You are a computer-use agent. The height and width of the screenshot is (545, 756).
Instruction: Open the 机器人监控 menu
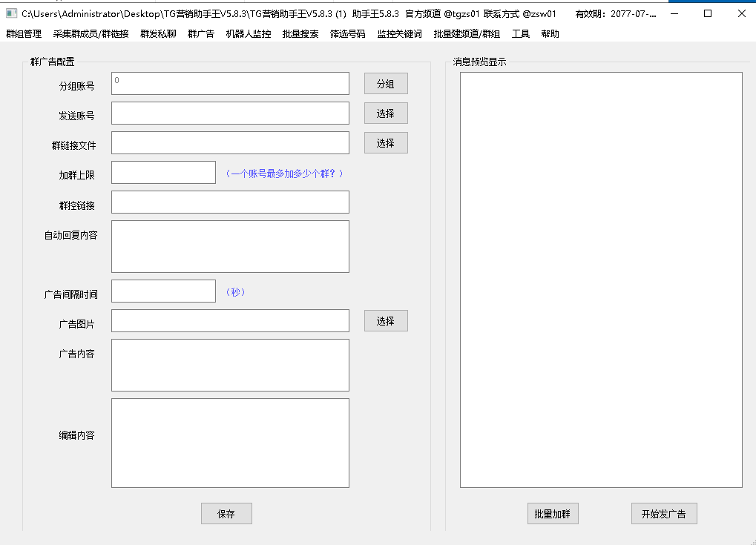click(248, 34)
